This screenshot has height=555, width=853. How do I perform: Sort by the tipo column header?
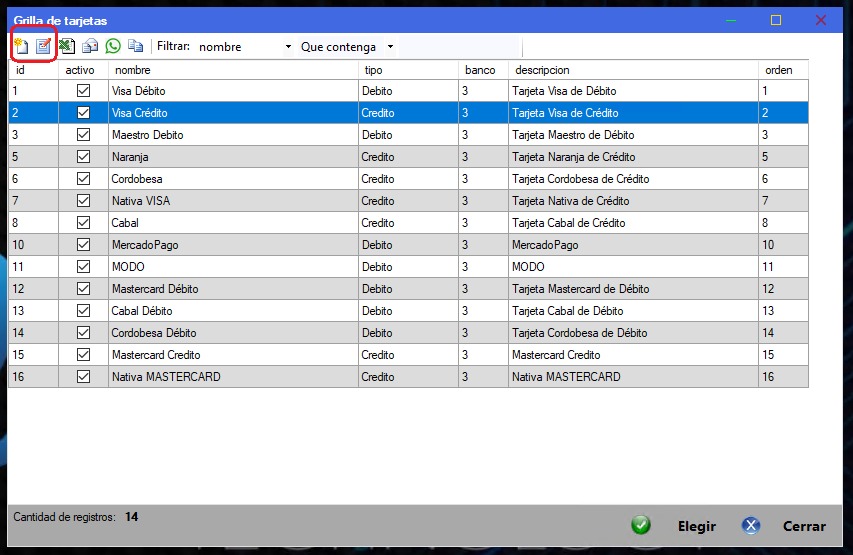[408, 70]
